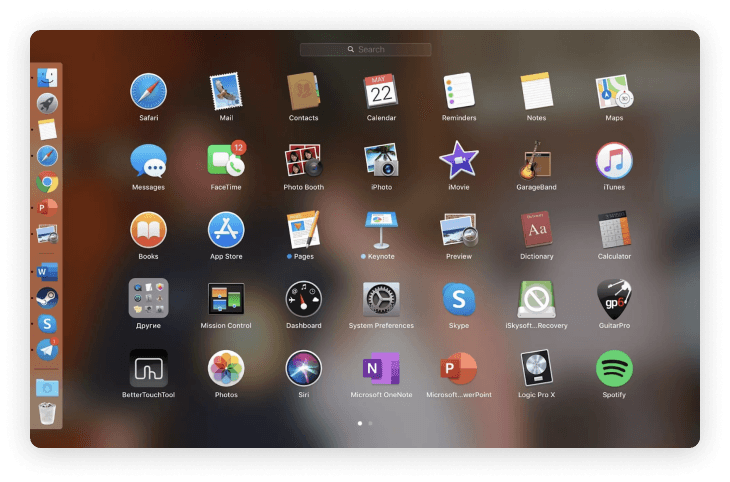Open Preview from the Dock

coord(47,234)
